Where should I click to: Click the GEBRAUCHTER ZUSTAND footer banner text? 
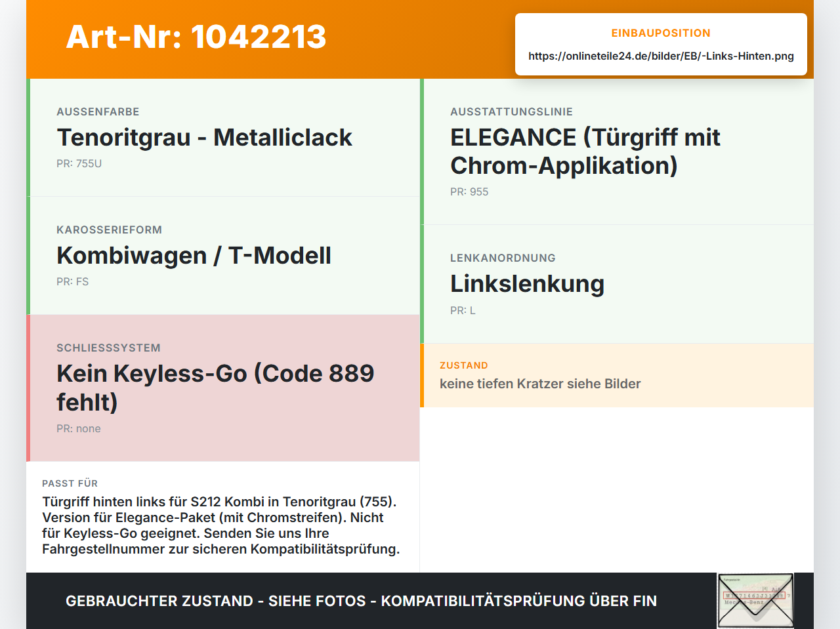point(361,601)
